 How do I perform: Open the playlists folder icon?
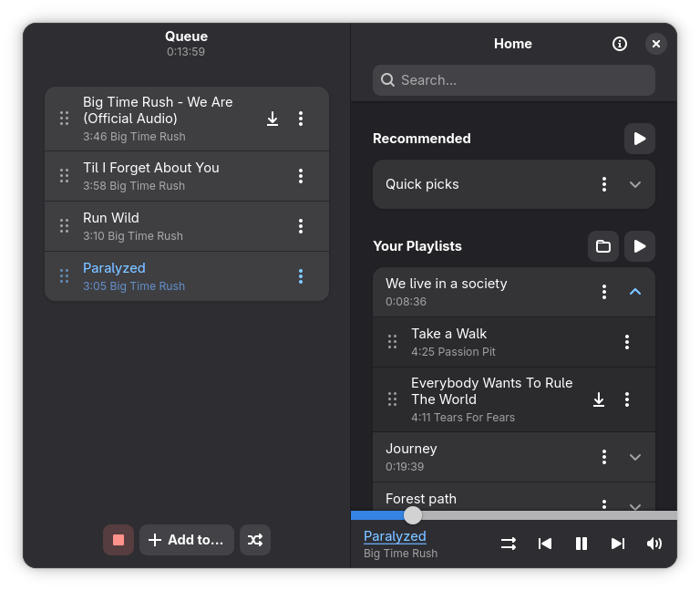click(x=603, y=246)
